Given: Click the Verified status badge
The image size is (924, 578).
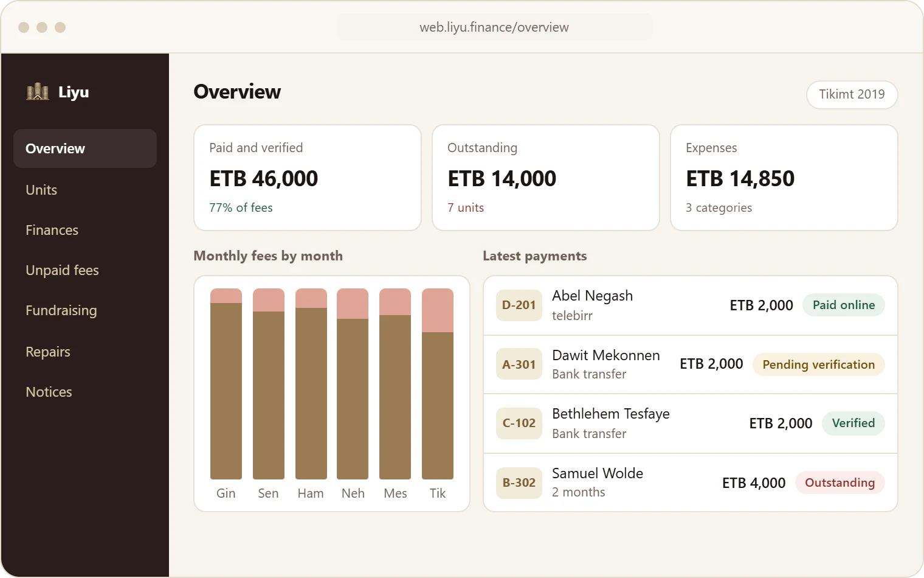Looking at the screenshot, I should click(853, 423).
